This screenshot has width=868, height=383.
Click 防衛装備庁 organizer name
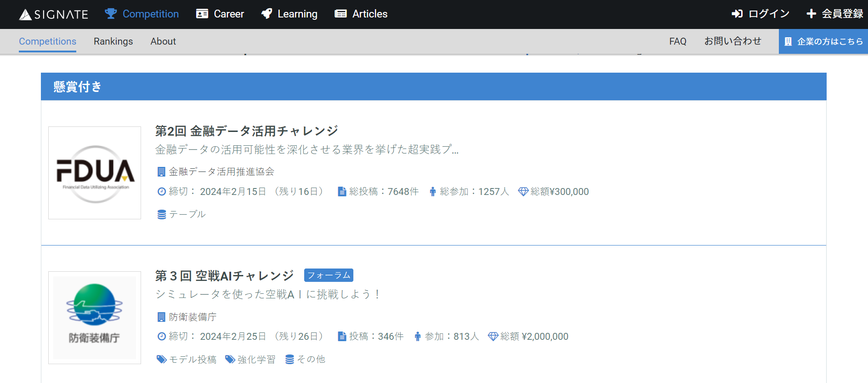(x=193, y=317)
